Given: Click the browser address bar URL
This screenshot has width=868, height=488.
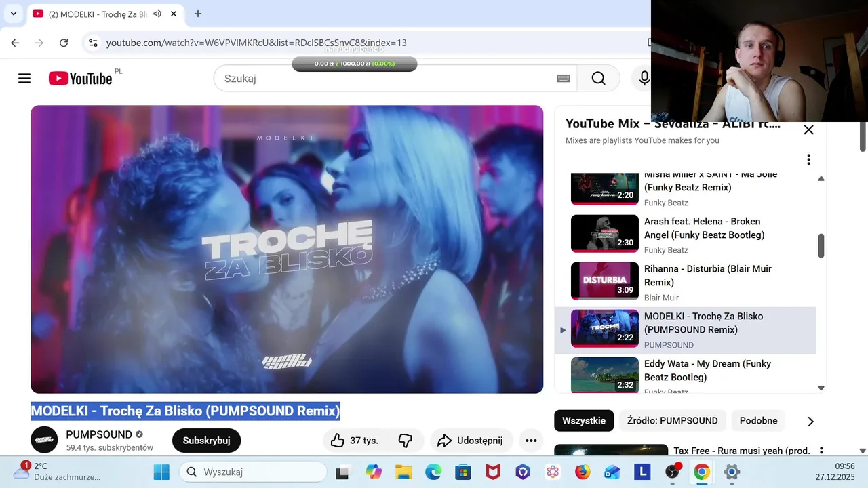Looking at the screenshot, I should pyautogui.click(x=256, y=43).
